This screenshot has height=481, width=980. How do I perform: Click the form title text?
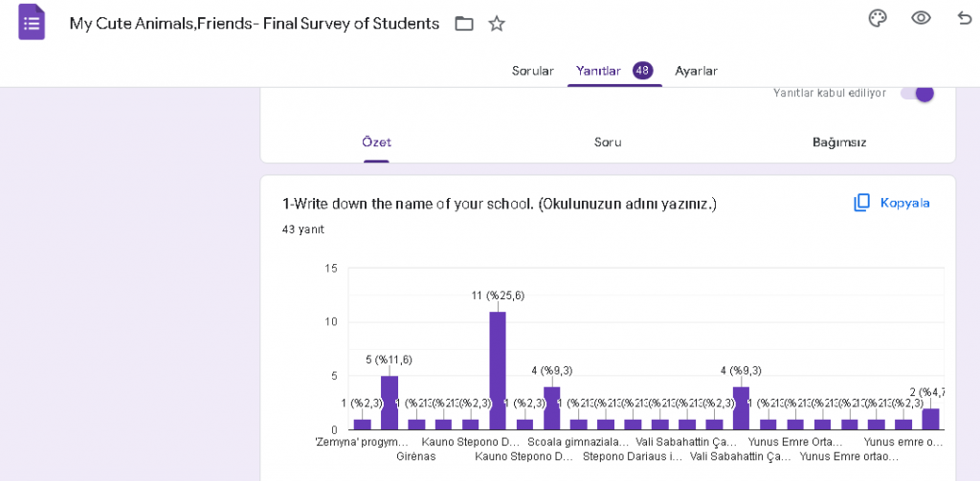pos(254,24)
